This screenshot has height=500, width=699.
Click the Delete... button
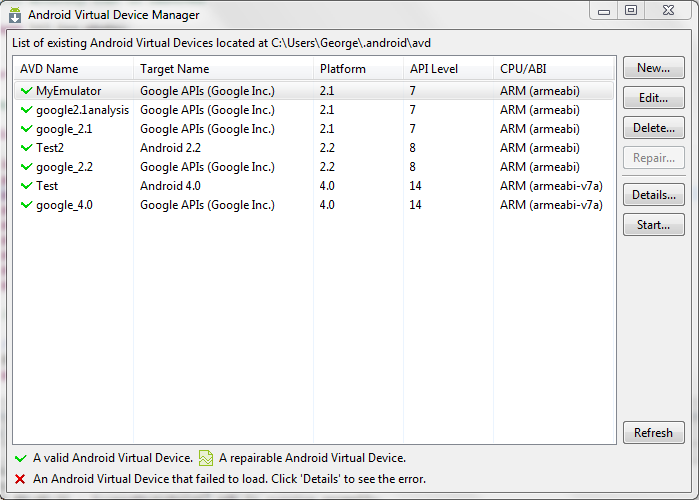[x=654, y=128]
